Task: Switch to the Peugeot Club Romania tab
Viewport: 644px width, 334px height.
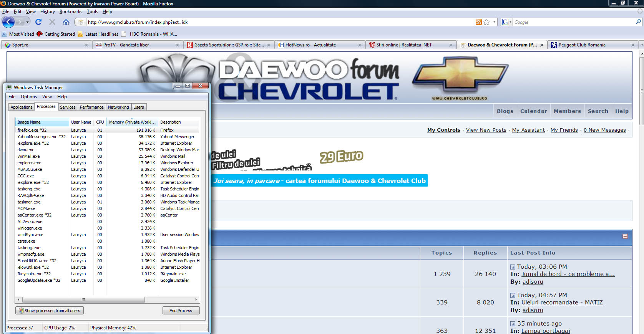Action: (593, 45)
